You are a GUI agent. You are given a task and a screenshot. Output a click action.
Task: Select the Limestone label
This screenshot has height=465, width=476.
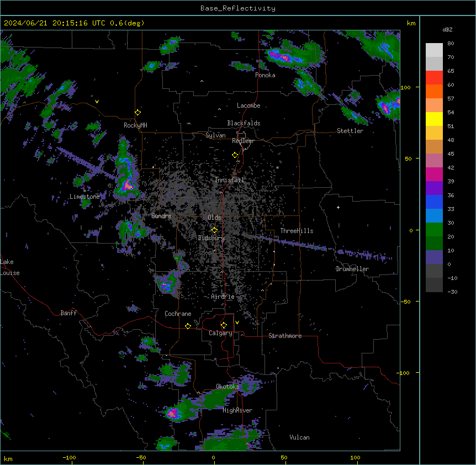click(x=84, y=197)
